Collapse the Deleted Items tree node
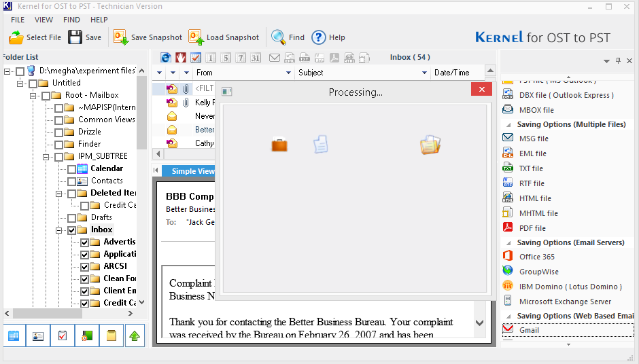This screenshot has width=639, height=364. pyautogui.click(x=59, y=194)
